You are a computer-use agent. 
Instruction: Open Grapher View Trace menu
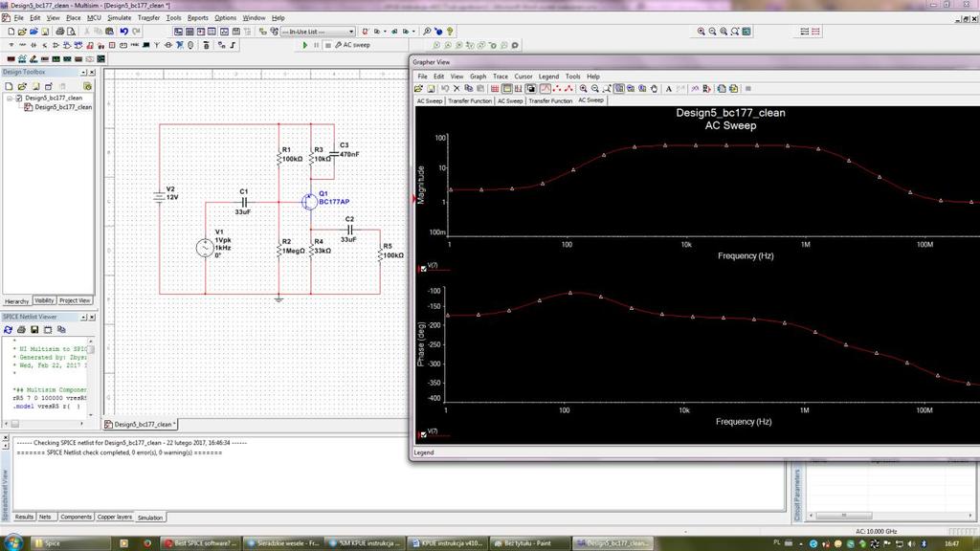click(x=500, y=77)
